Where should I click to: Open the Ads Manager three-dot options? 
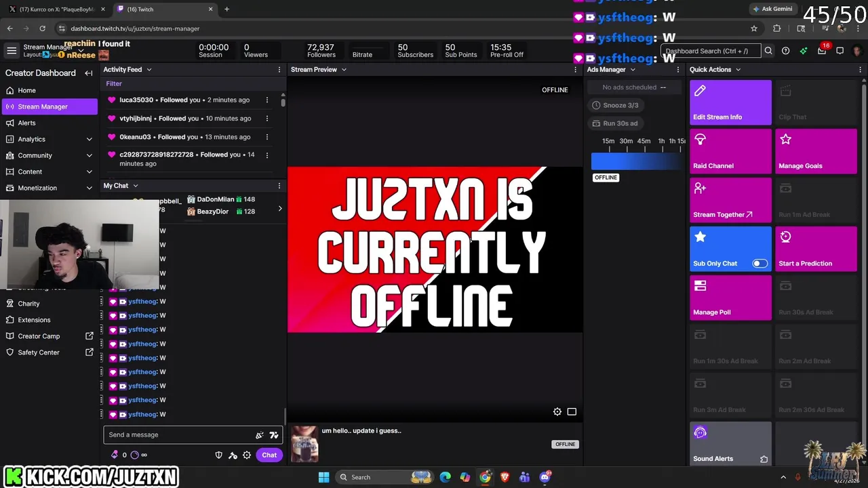tap(677, 70)
